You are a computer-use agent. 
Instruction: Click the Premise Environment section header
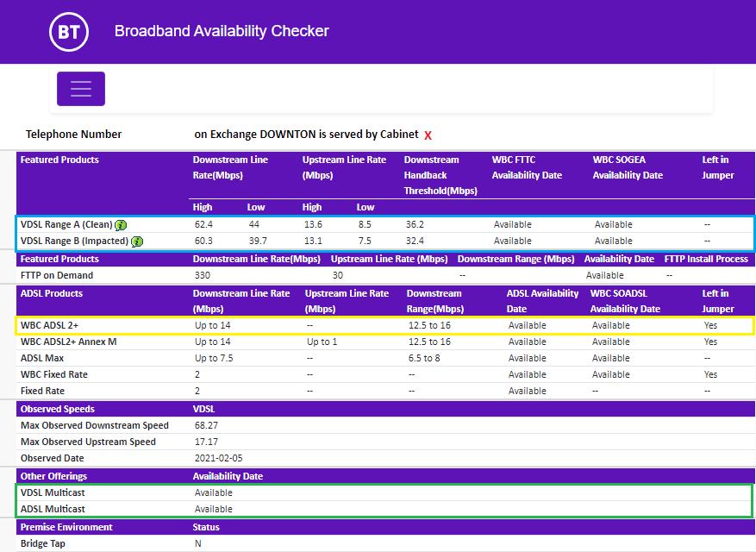tap(66, 527)
